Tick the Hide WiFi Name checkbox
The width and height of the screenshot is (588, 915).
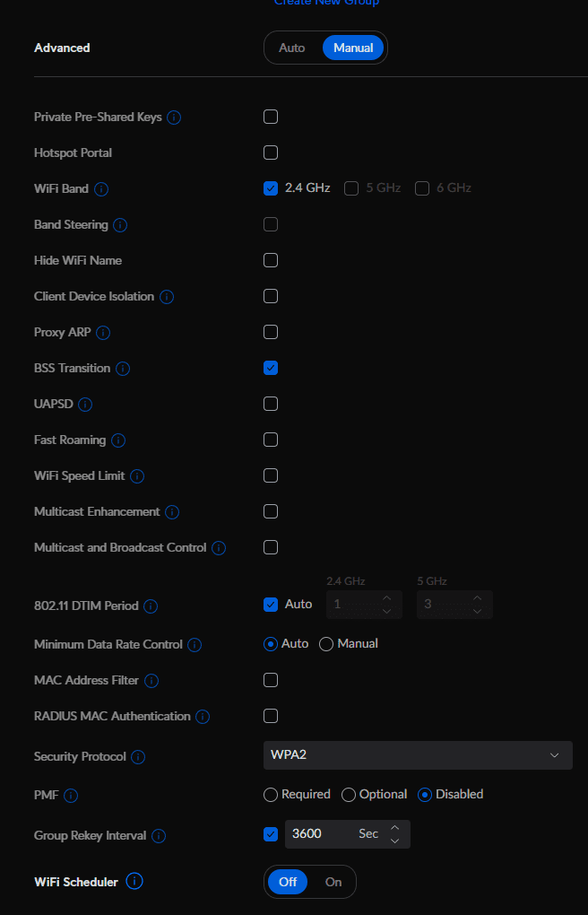(x=271, y=260)
